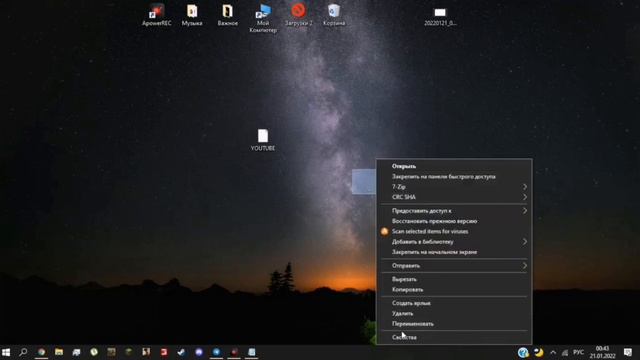Choose Восстановить прежнюю версию
This screenshot has width=640, height=360.
pyautogui.click(x=454, y=221)
